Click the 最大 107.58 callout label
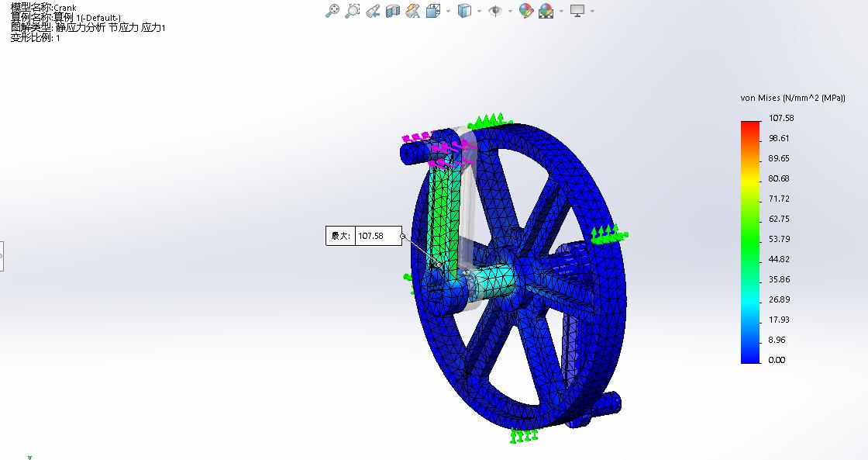This screenshot has height=460, width=868. pos(363,237)
